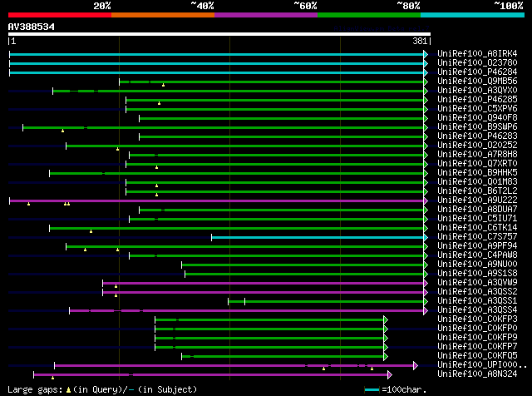Click the yellow gap marker under C6TK14 alignment
The image size is (532, 396).
pos(91,231)
